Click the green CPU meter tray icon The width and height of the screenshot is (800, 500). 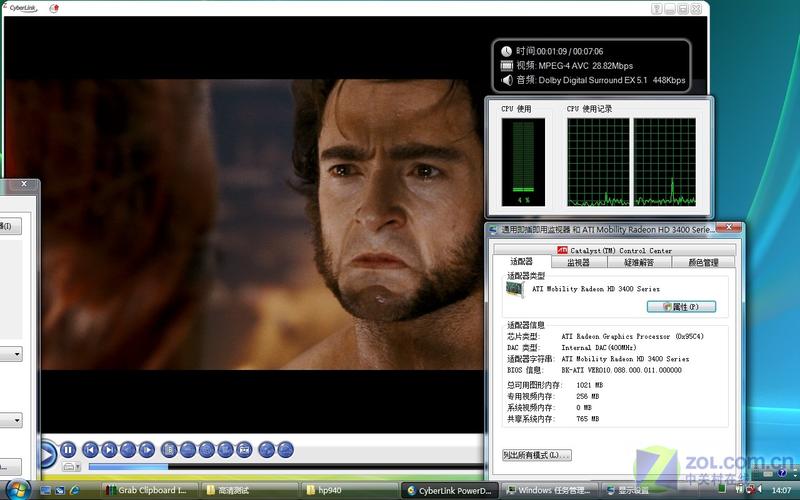click(721, 489)
